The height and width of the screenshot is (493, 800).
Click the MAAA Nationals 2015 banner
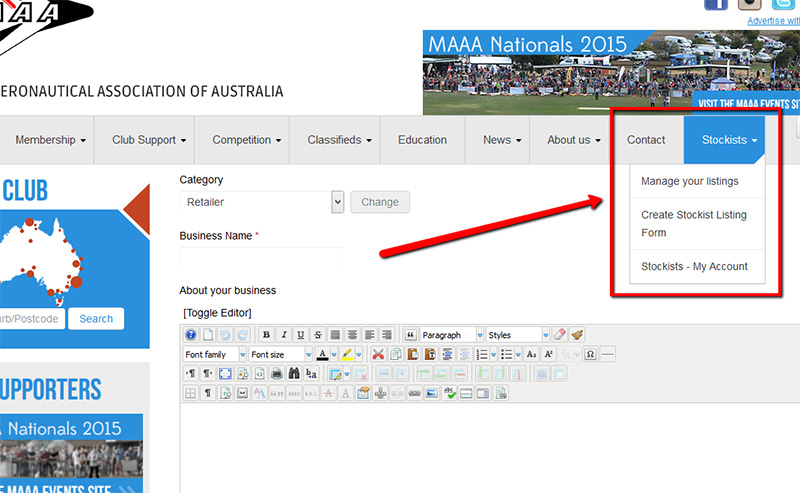611,72
